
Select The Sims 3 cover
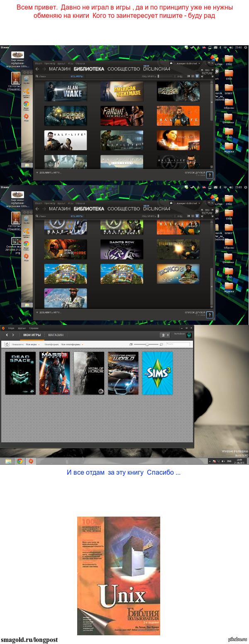pos(157,373)
